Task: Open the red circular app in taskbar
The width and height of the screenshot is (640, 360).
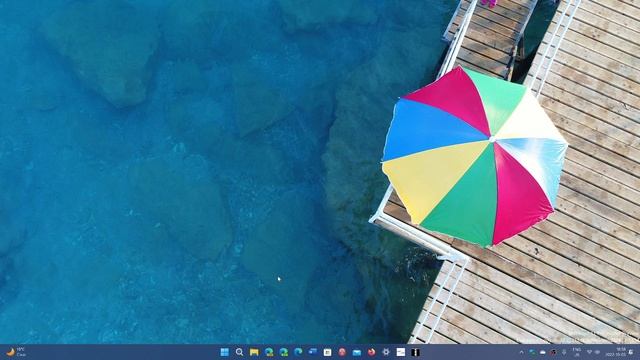Action: coord(342,352)
